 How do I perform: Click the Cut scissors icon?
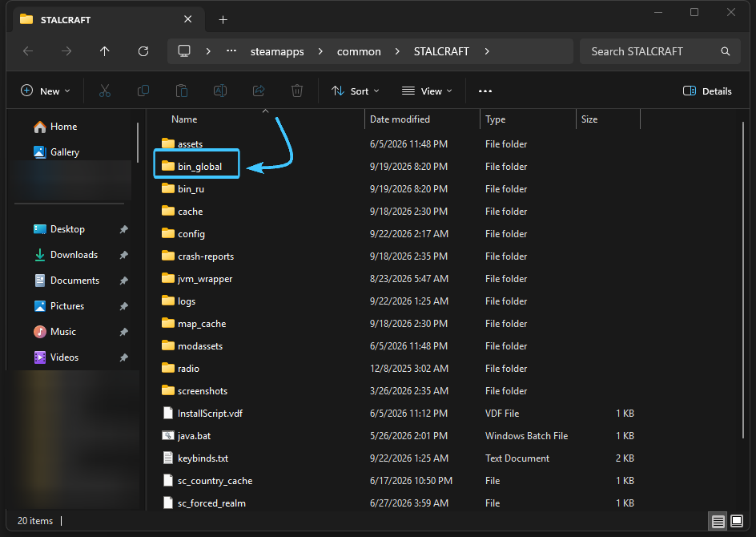click(105, 91)
